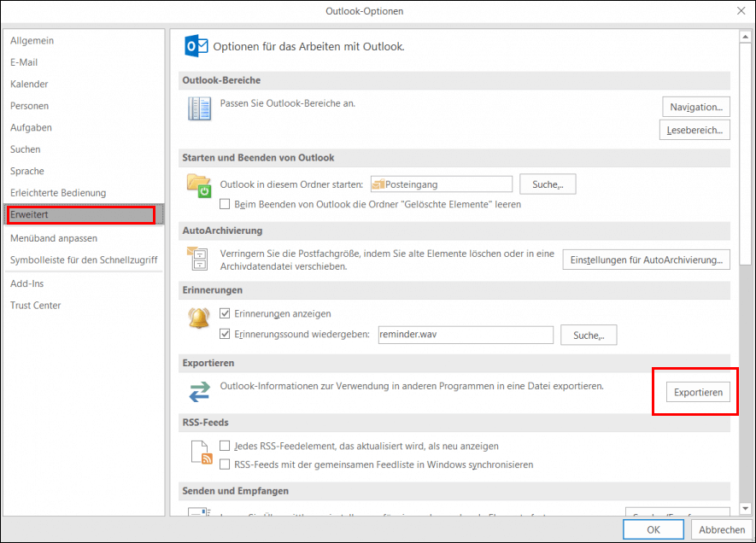
Task: Click the AutoArchivierung section heading
Action: (222, 231)
